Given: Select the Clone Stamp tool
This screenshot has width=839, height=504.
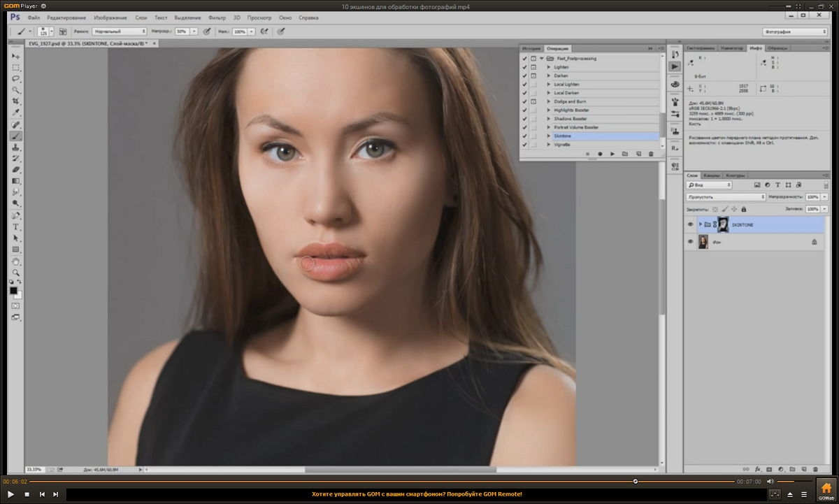Looking at the screenshot, I should click(x=15, y=147).
